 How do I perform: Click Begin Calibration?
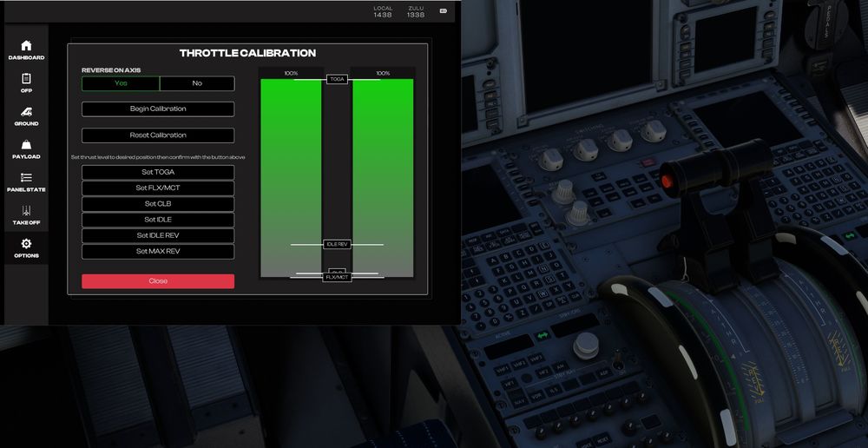point(158,109)
